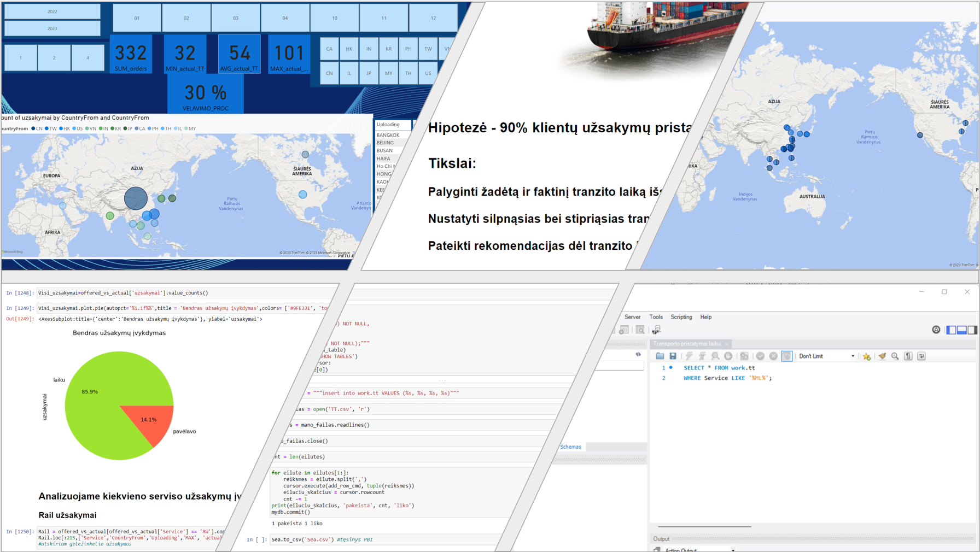Filter by country CA tile
980x552 pixels.
[329, 49]
